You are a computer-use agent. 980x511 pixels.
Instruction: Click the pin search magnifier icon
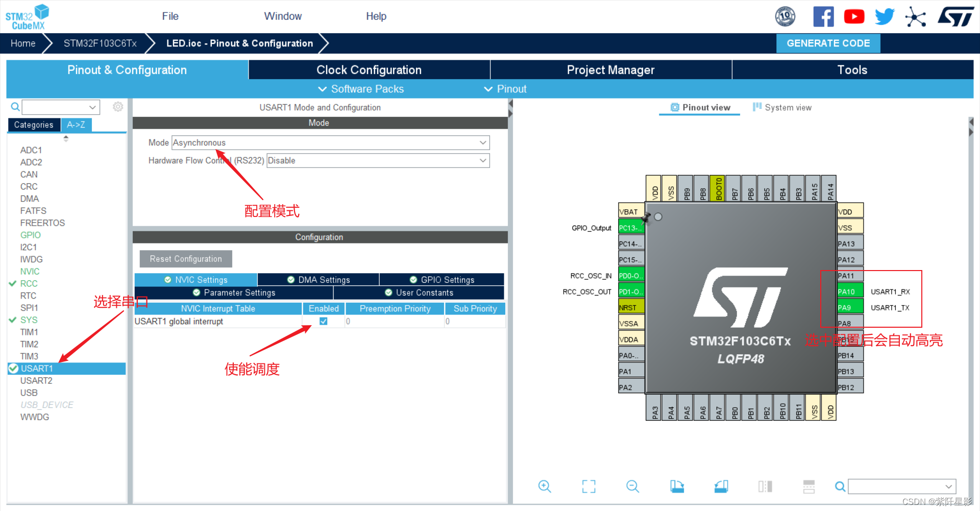click(x=840, y=486)
